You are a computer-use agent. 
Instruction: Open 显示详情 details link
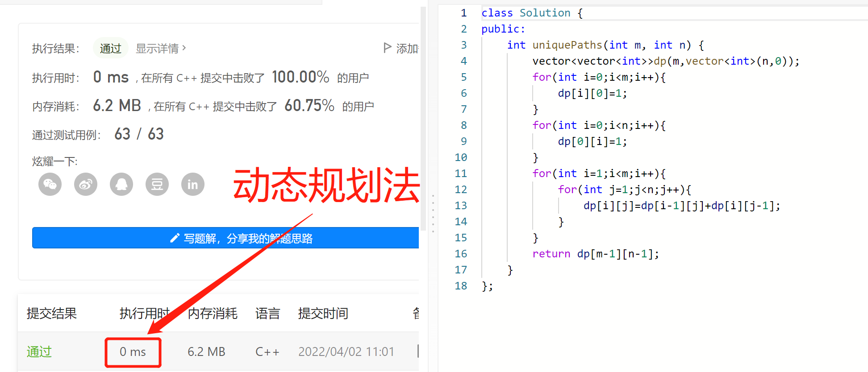(x=161, y=48)
